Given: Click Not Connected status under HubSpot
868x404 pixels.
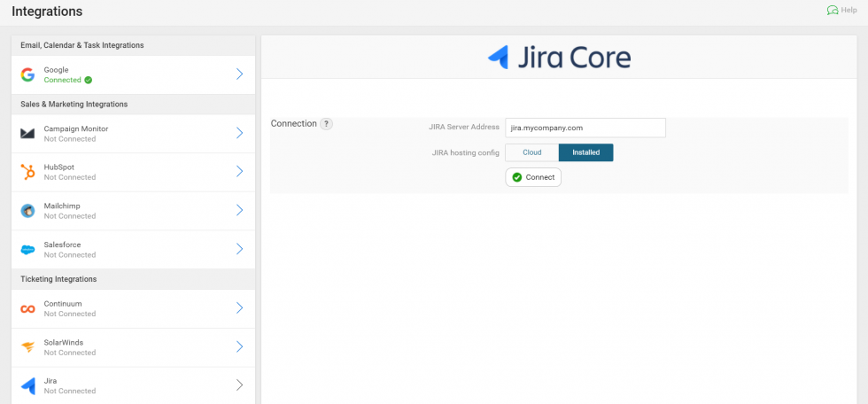Looking at the screenshot, I should click(x=70, y=177).
